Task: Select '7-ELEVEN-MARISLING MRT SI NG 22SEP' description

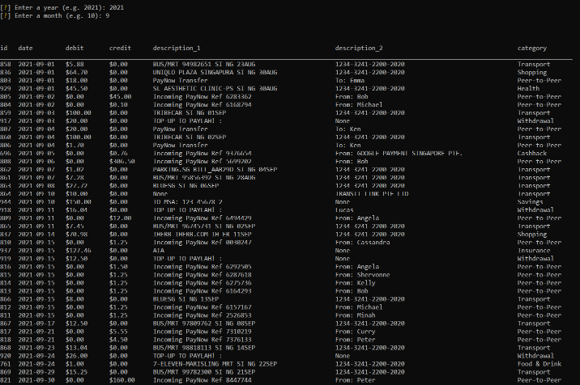Action: [x=215, y=364]
